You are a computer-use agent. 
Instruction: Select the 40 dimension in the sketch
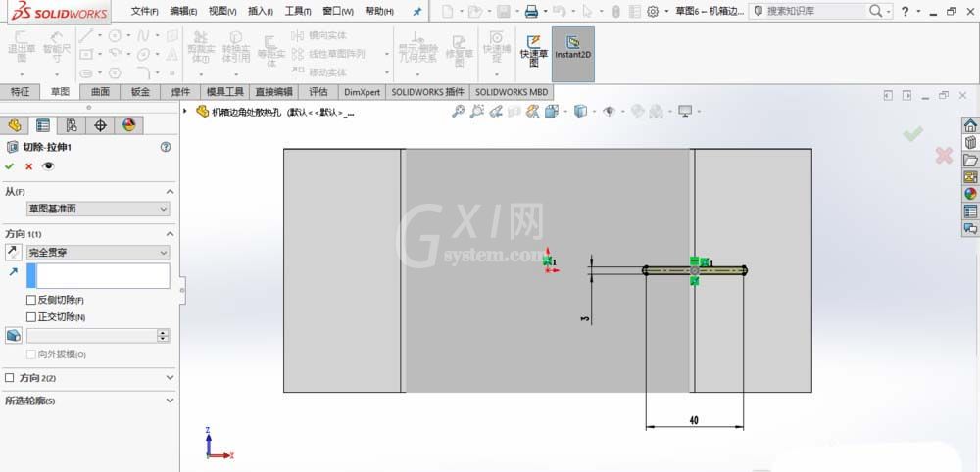[x=694, y=421]
